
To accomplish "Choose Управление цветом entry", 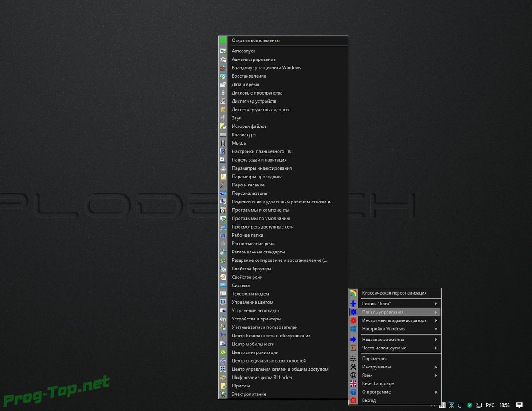I will [x=283, y=302].
